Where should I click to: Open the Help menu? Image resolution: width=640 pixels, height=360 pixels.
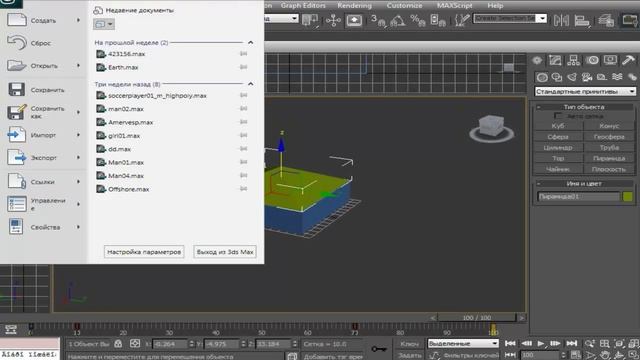(x=495, y=6)
